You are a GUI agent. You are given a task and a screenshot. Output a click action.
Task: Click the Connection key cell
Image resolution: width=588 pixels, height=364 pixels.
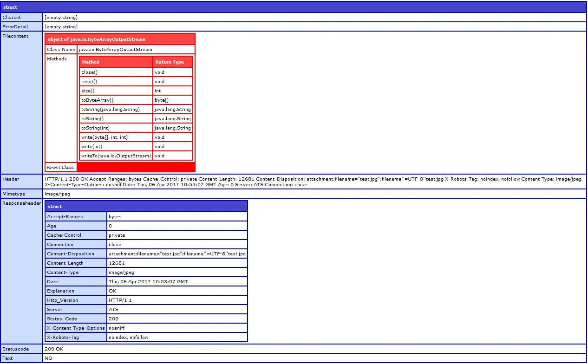coord(76,245)
